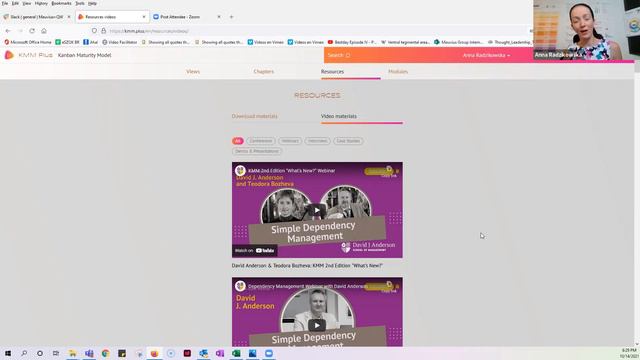The height and width of the screenshot is (360, 640).
Task: Open the Microsoft Office Home bookmark
Action: [28, 42]
